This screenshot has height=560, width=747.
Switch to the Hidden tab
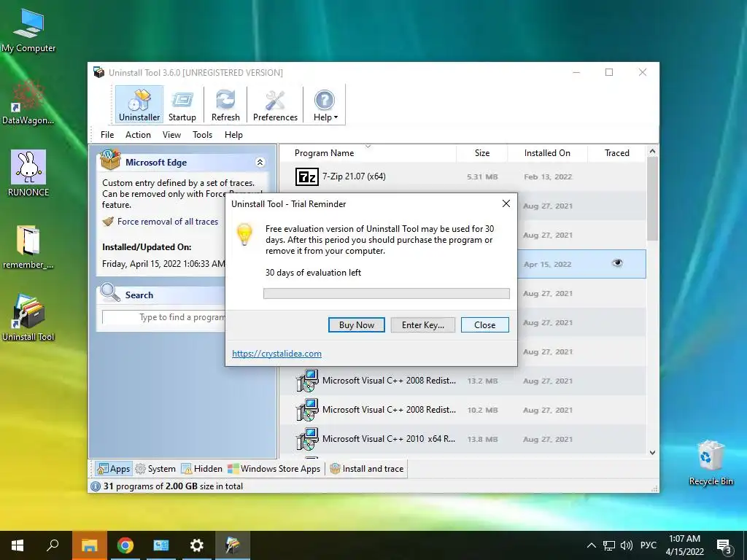(x=201, y=469)
